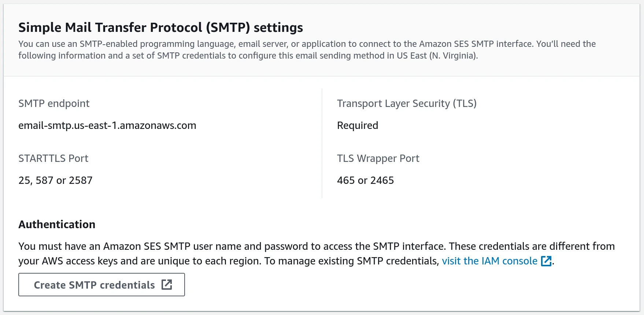This screenshot has height=315, width=644.
Task: Select the STARTTLS port values 25, 587 or 2587
Action: 55,180
